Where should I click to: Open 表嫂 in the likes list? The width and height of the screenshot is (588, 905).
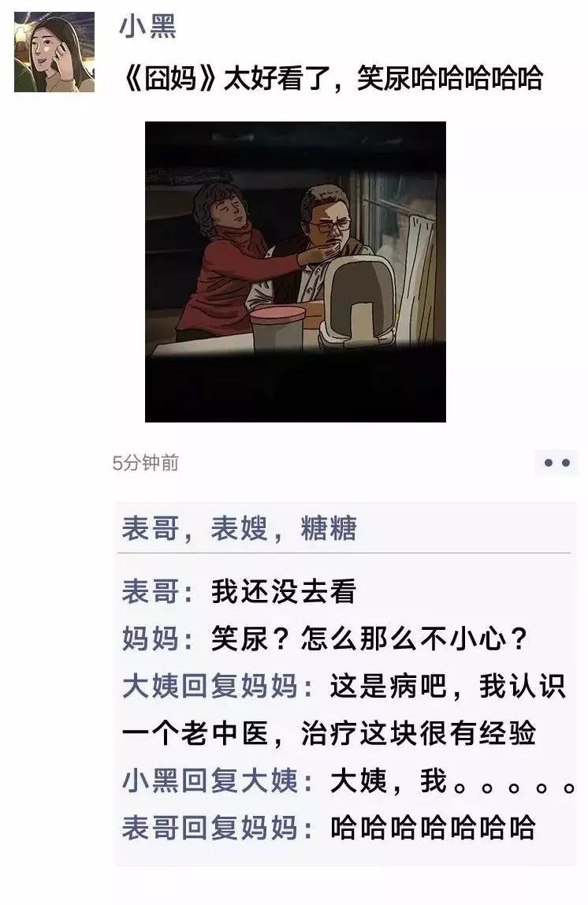pos(239,528)
